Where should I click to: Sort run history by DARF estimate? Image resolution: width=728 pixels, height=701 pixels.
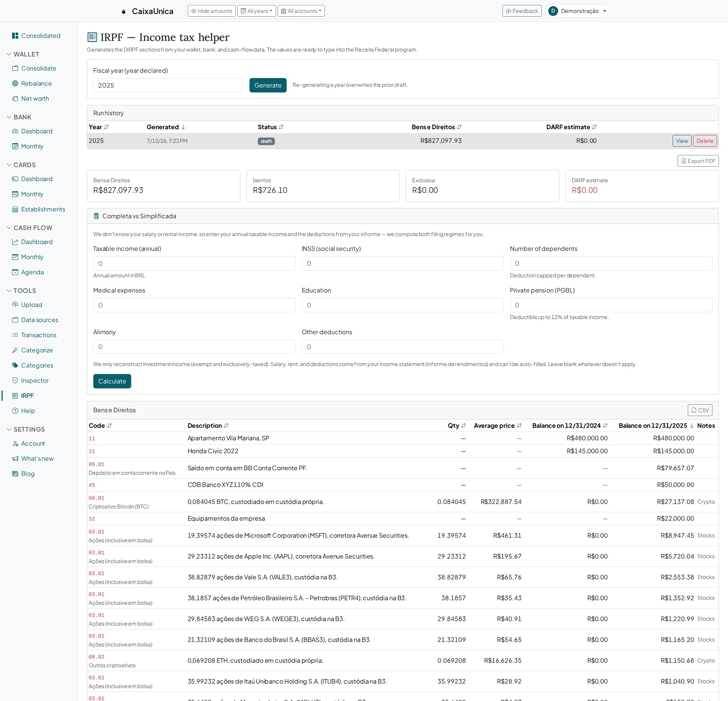[x=571, y=127]
